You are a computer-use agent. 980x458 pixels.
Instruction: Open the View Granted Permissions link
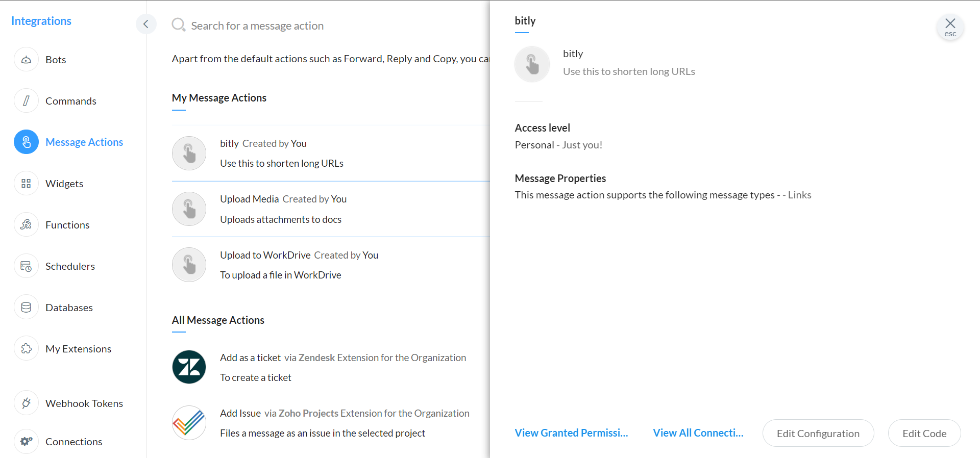pos(571,433)
